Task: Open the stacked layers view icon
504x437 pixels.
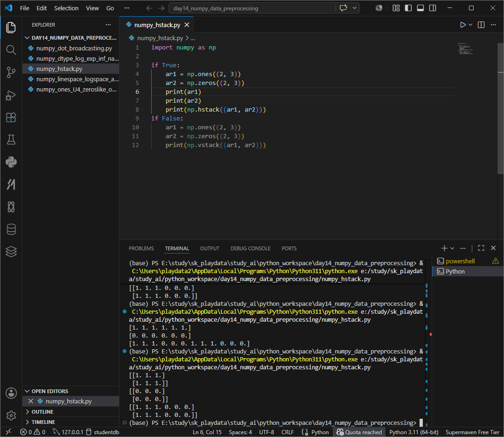Action: pos(11,252)
